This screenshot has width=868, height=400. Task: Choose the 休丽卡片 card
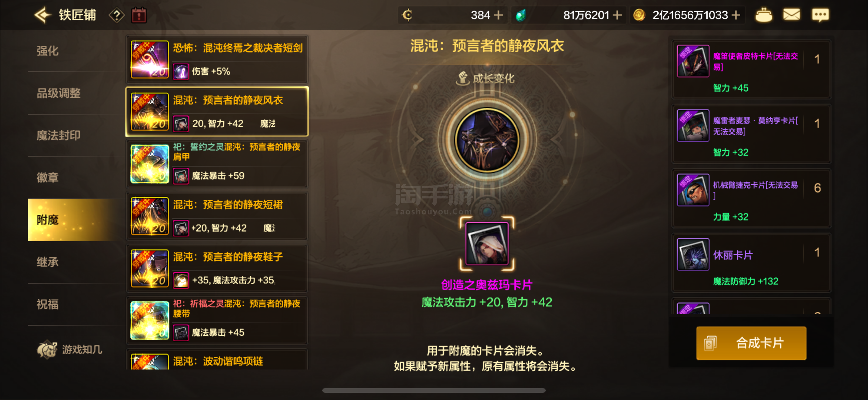point(751,262)
